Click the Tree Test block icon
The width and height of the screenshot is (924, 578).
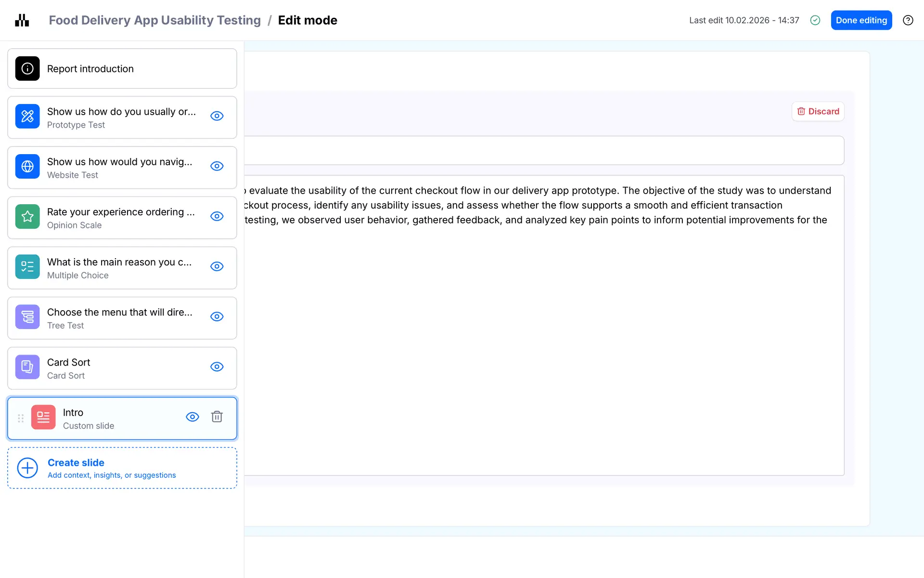pos(27,316)
